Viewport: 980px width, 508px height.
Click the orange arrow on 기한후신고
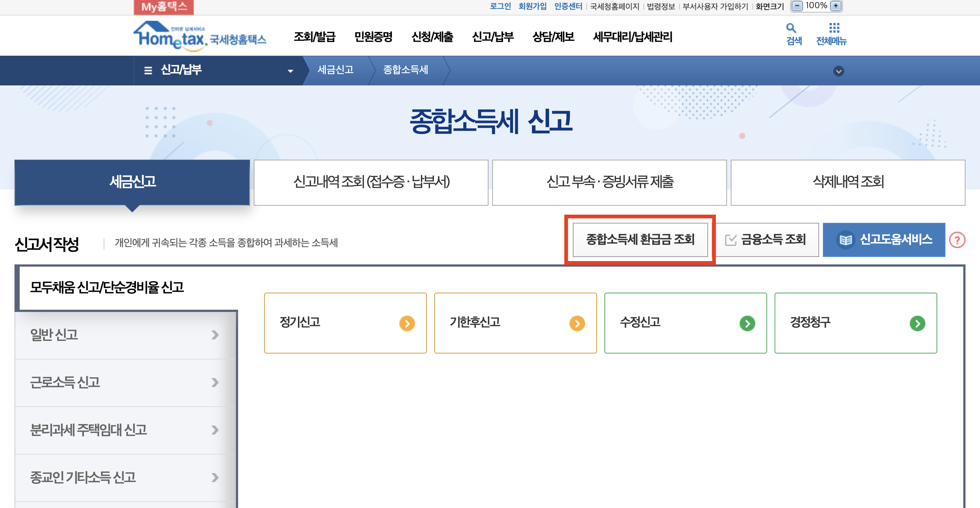click(577, 323)
